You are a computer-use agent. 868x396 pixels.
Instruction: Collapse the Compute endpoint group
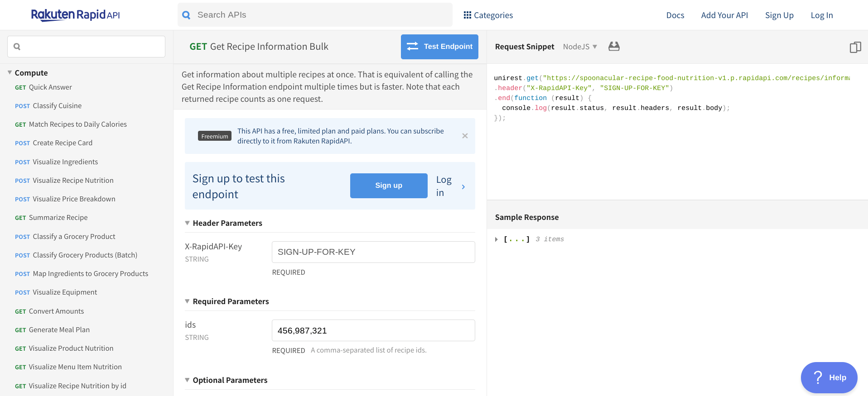[10, 72]
